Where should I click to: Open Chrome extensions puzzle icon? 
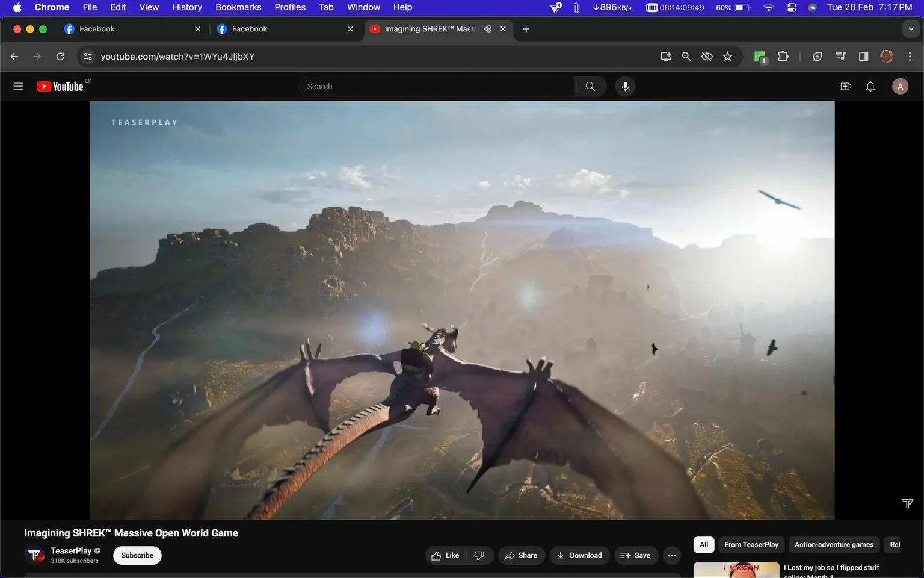point(783,56)
